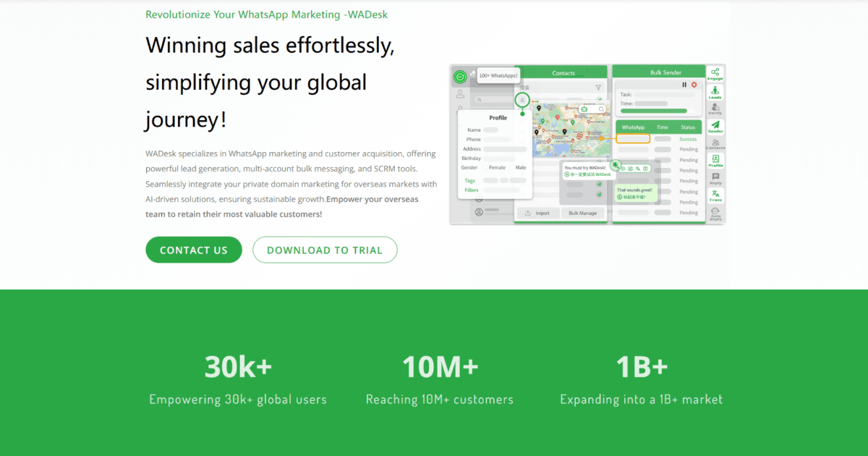Click the green WADesk logo icon
Screen dimensions: 868x456
pyautogui.click(x=460, y=77)
